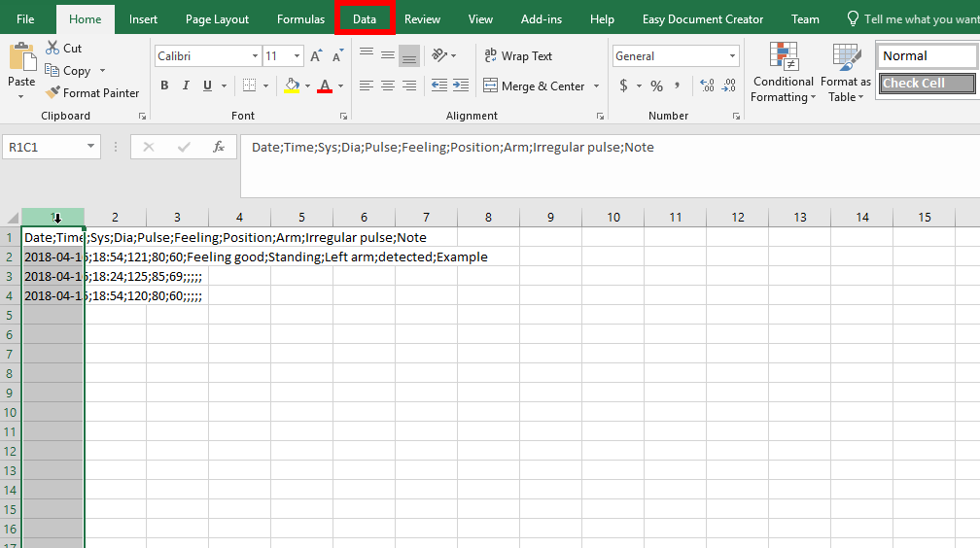This screenshot has width=980, height=548.
Task: Click the text orientation icon
Action: pyautogui.click(x=439, y=55)
